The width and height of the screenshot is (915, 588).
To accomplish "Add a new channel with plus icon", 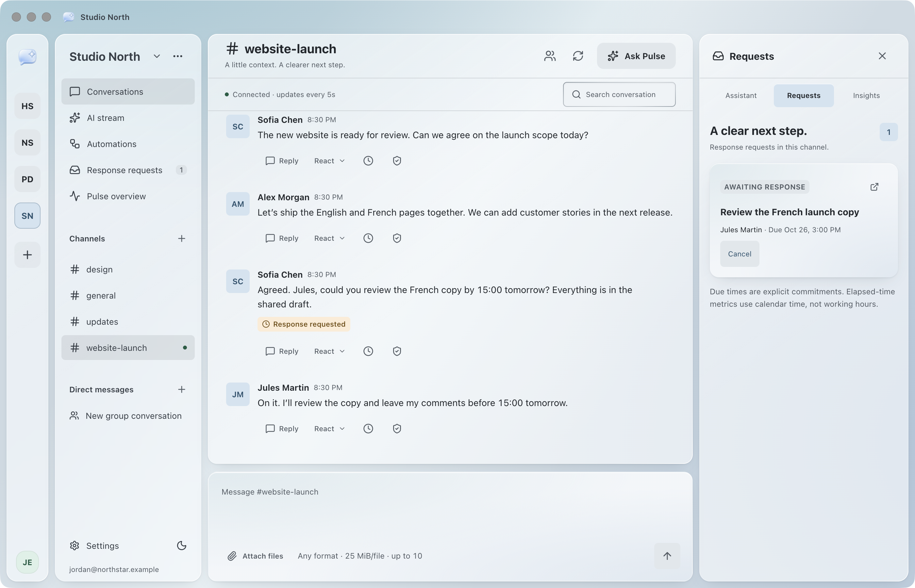I will pos(181,239).
